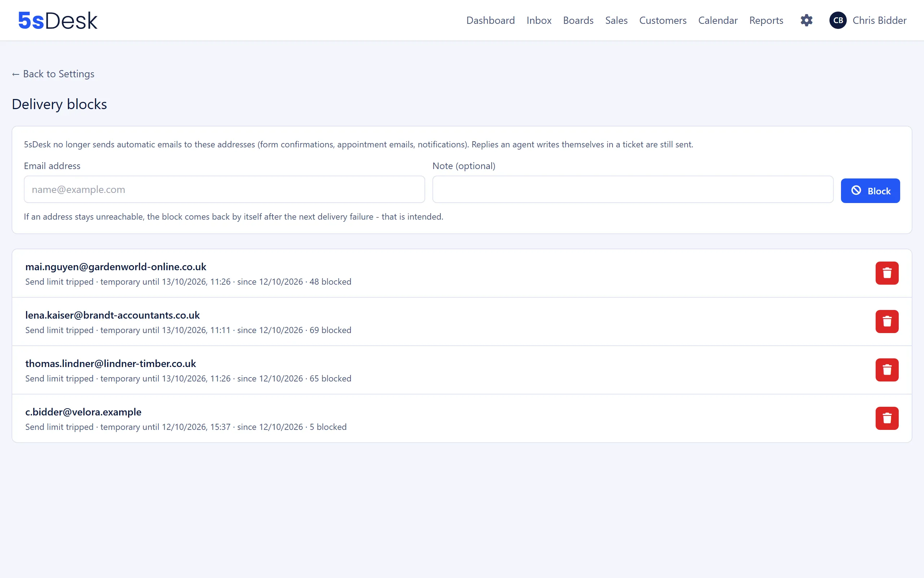This screenshot has height=578, width=924.
Task: Focus the Note (optional) input field
Action: [x=633, y=189]
